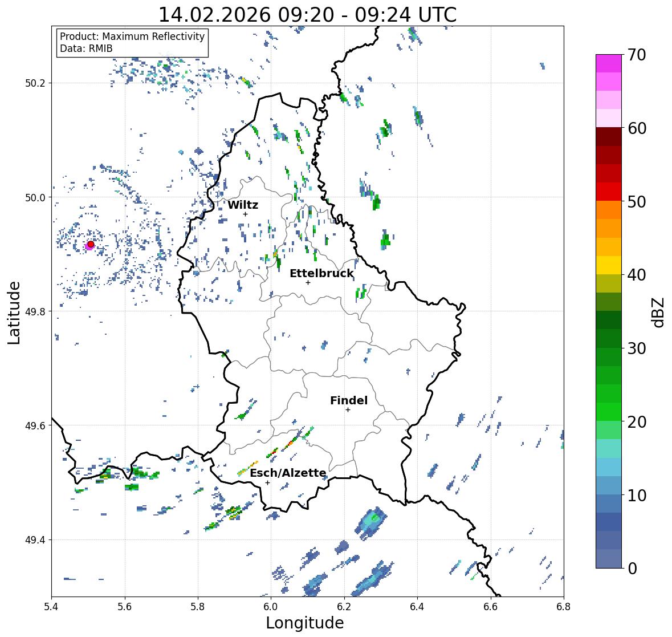Image resolution: width=672 pixels, height=637 pixels.
Task: Click the cross marker below Esch/Alzette
Action: tap(267, 482)
